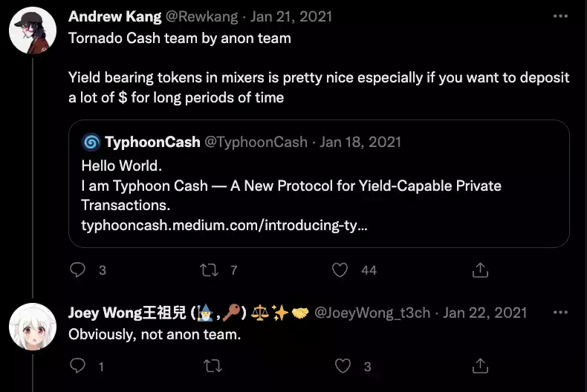587x392 pixels.
Task: Click the Jan 22, 2021 timestamp
Action: 484,313
